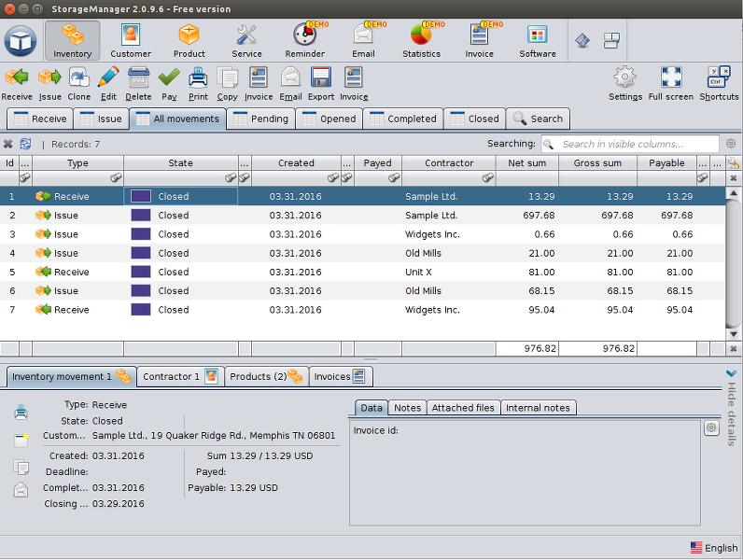This screenshot has width=743, height=560.
Task: Open filter for the Contractor column
Action: pos(488,177)
